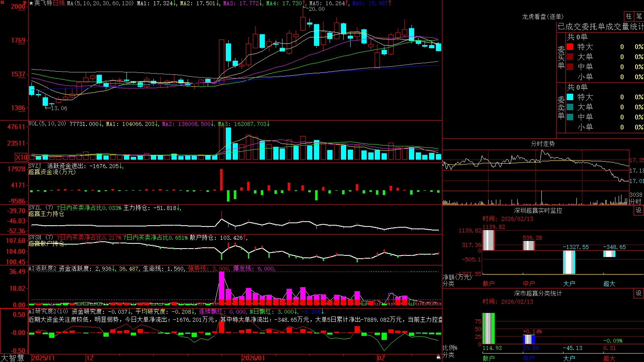Click the 已成交委托单成交量统计 header
644x362 pixels.
[x=601, y=27]
